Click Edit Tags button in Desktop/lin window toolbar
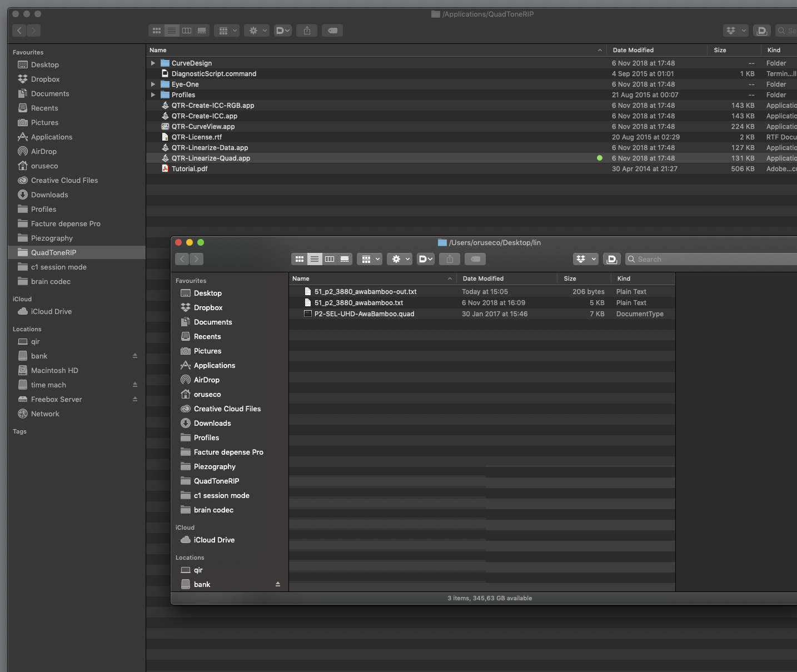The width and height of the screenshot is (797, 672). 475,259
